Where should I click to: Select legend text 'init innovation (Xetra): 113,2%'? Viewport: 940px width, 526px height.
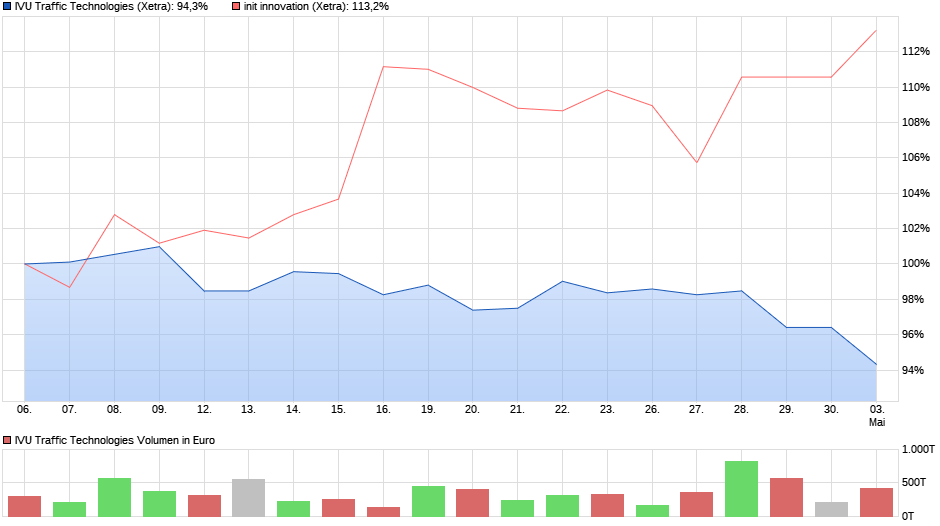tap(316, 7)
